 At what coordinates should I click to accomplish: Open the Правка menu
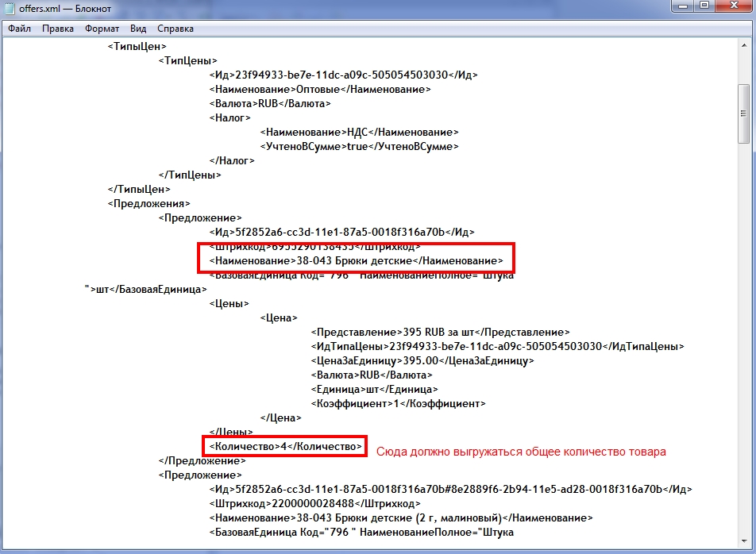tap(58, 29)
